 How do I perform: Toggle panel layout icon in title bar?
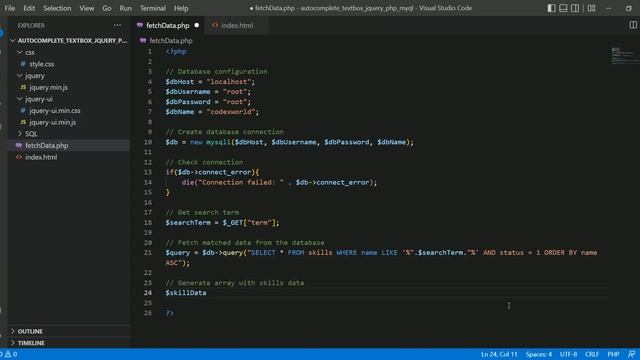[x=563, y=8]
